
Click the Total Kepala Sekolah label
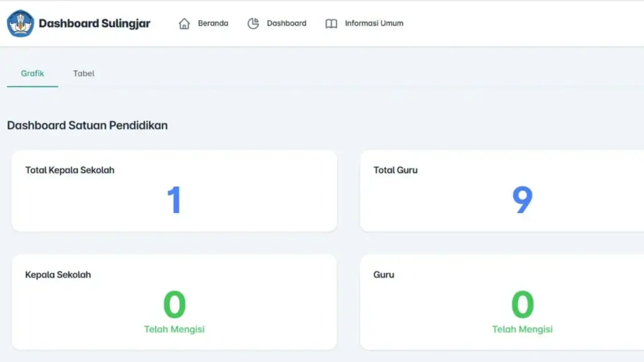tap(70, 170)
